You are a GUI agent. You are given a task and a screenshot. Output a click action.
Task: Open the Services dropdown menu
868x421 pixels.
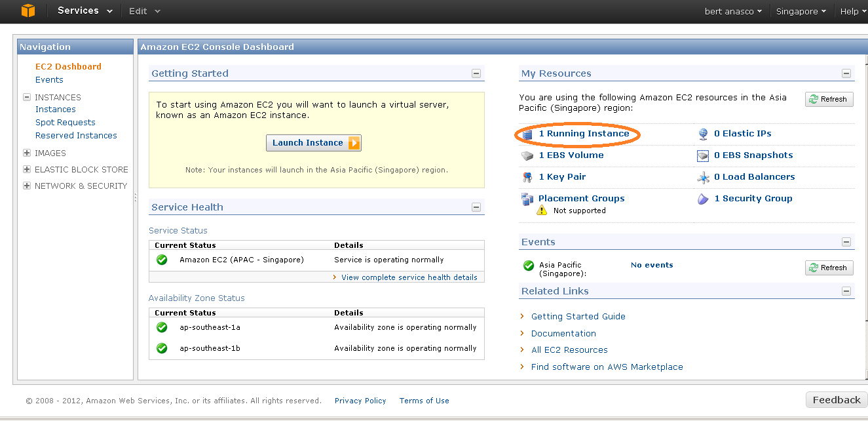tap(85, 11)
